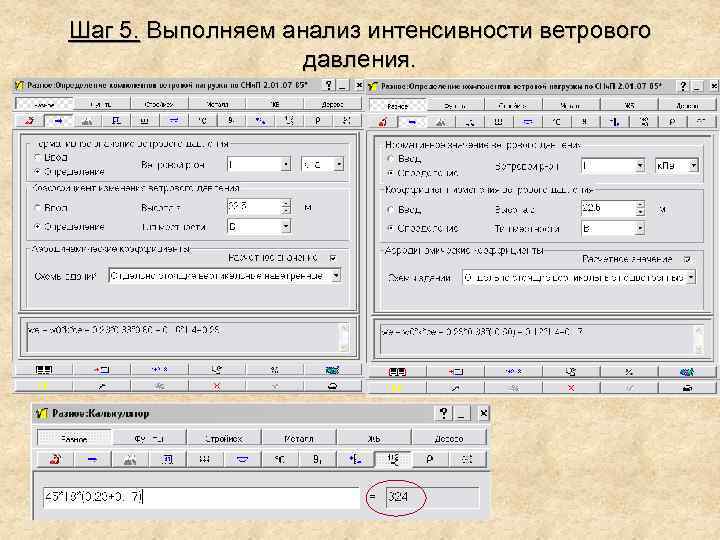
Task: Open Ветровой район dropdown in right window
Action: [640, 166]
